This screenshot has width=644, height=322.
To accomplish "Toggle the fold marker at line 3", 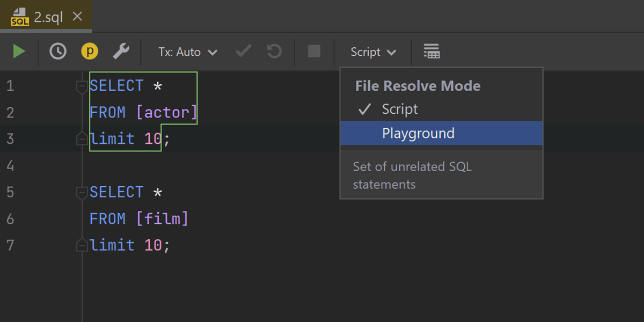I will [82, 139].
